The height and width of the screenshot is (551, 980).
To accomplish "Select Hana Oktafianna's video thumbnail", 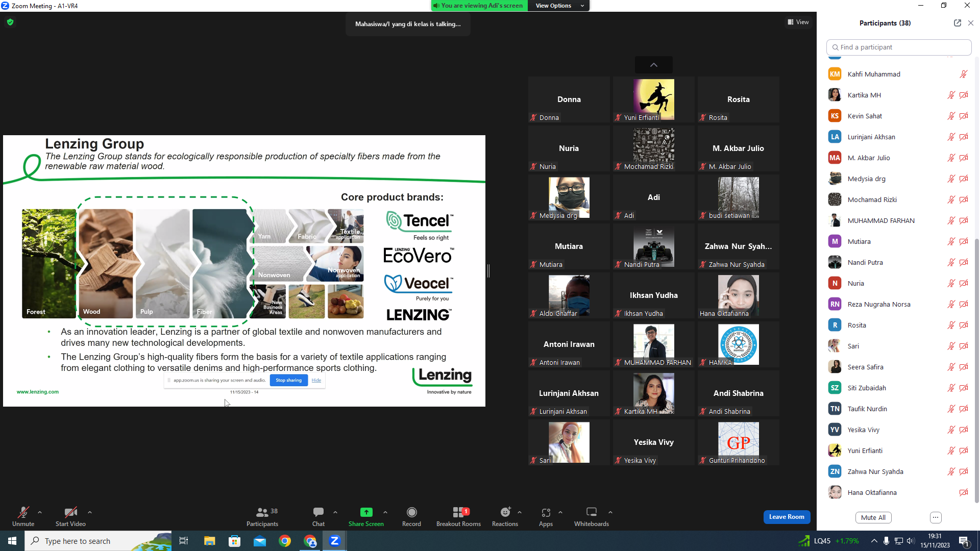I will 738,295.
